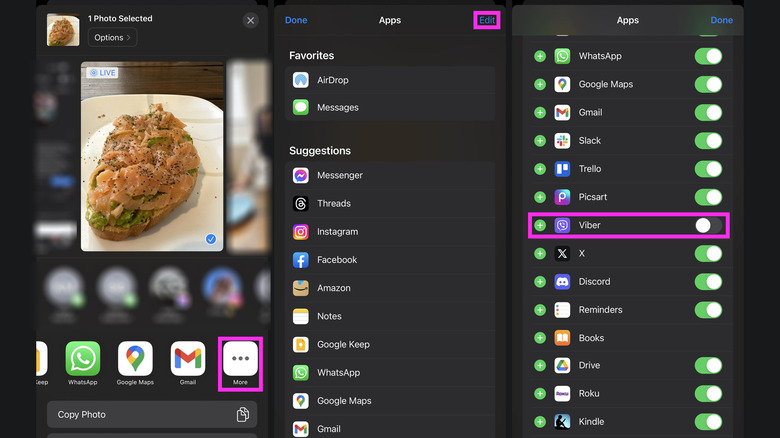This screenshot has height=438, width=780.
Task: Choose Gmail in Suggestions list
Action: pos(390,429)
